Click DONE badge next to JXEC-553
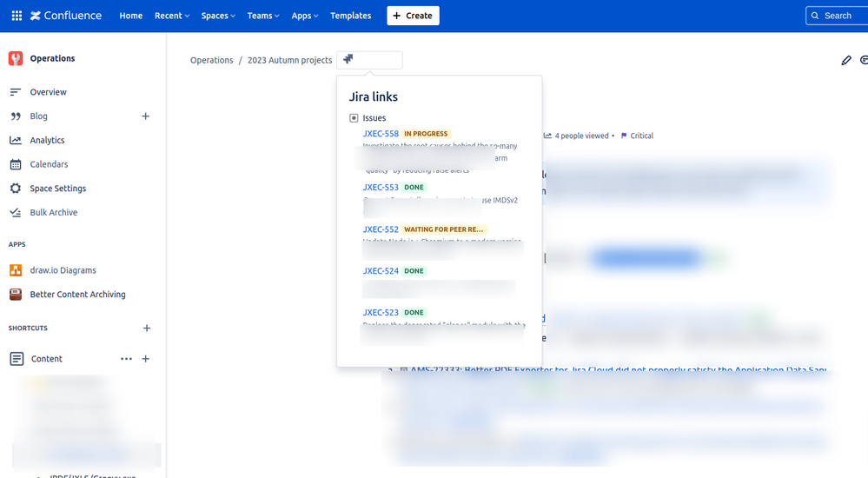The image size is (868, 478). pyautogui.click(x=414, y=187)
